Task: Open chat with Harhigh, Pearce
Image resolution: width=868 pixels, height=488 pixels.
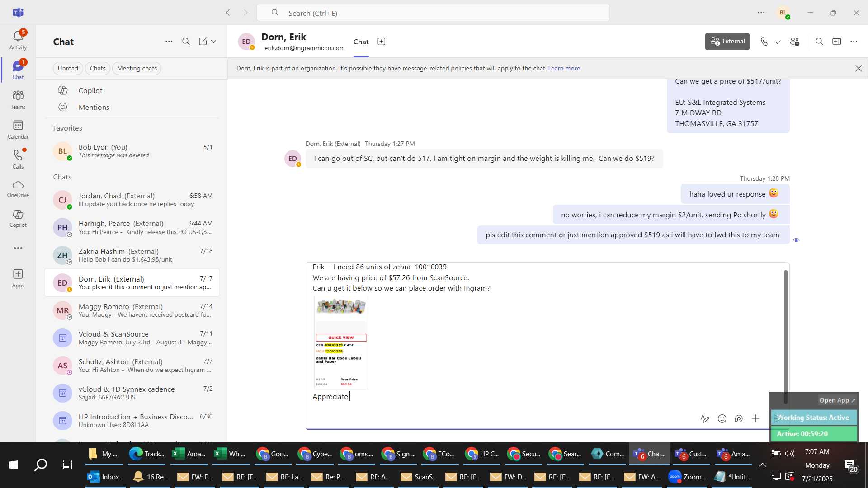Action: click(x=132, y=227)
